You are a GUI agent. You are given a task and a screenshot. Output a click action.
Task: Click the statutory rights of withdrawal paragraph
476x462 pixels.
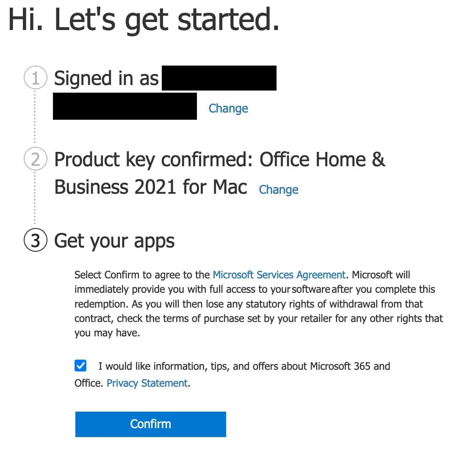tap(258, 304)
